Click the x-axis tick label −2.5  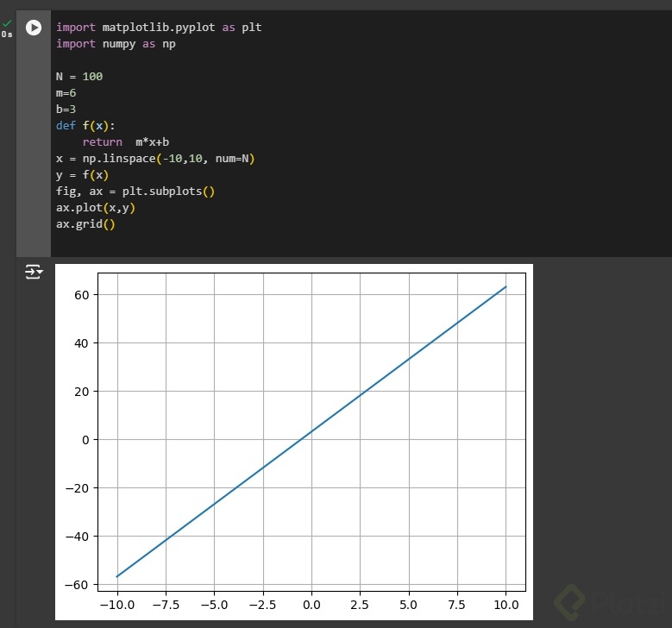[263, 605]
